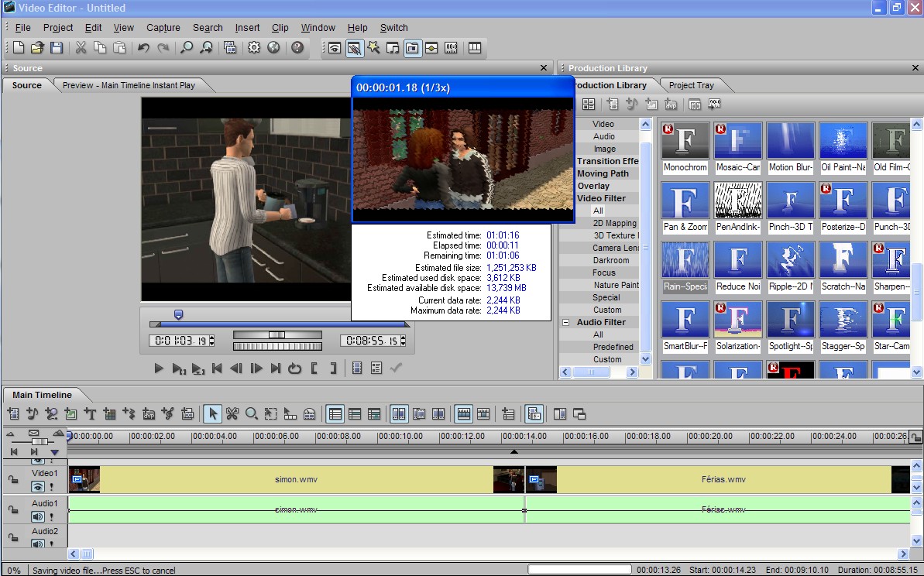Toggle repeat loop playback in Source
Viewport: 924px width, 576px height.
(x=294, y=368)
